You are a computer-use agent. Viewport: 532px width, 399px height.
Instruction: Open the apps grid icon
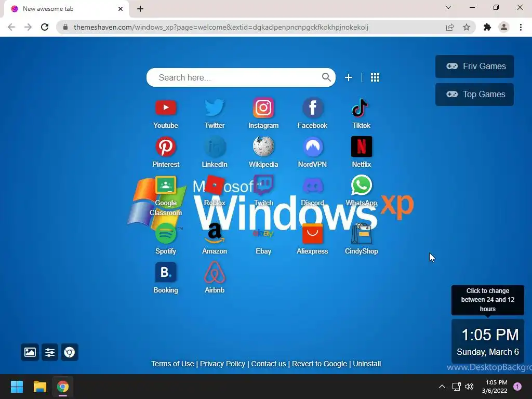click(375, 77)
